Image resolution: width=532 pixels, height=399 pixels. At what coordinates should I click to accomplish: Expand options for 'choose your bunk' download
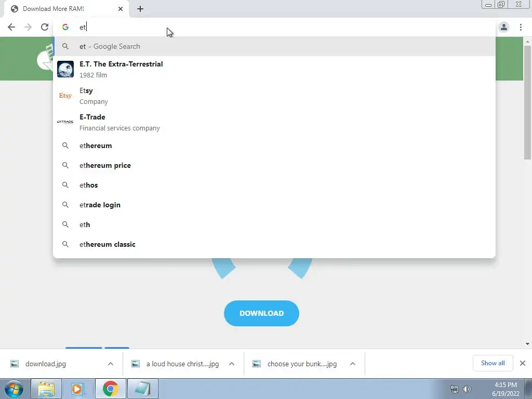pyautogui.click(x=353, y=364)
